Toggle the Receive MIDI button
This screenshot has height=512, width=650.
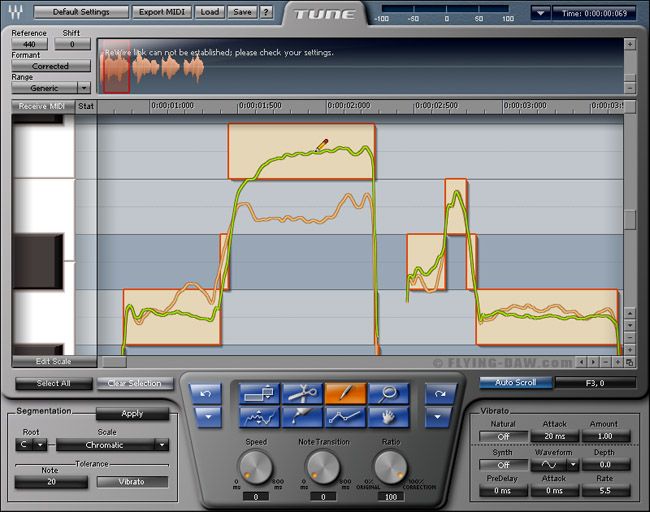click(42, 107)
